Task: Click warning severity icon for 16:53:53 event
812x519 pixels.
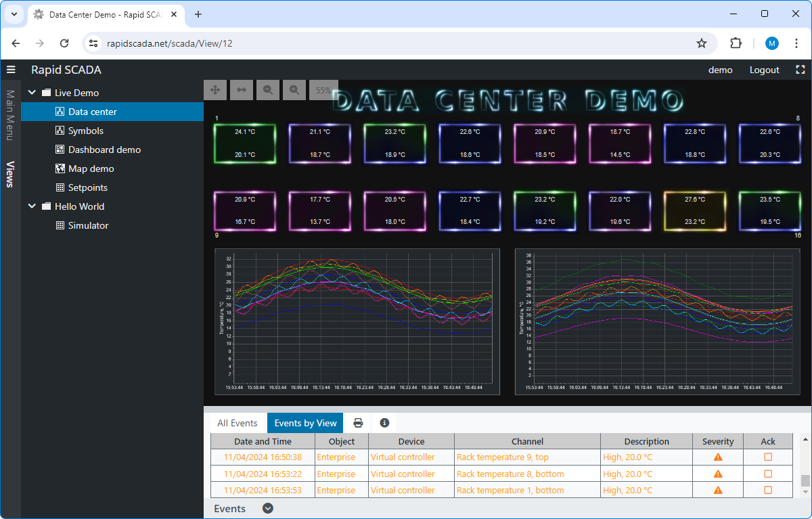Action: click(718, 490)
